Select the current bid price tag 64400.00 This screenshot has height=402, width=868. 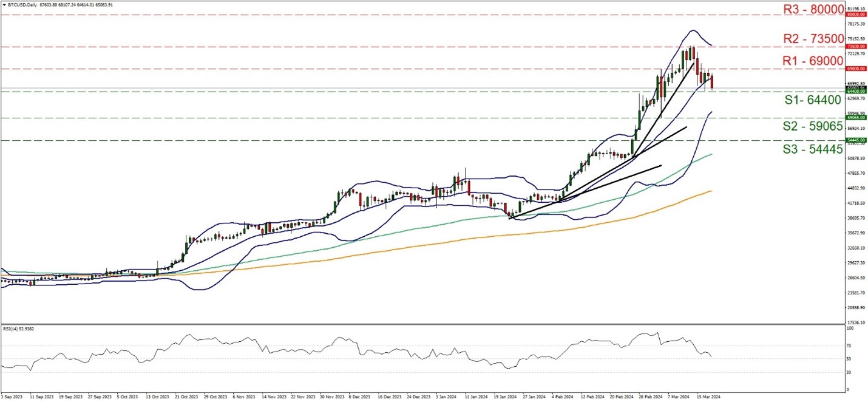pos(856,90)
